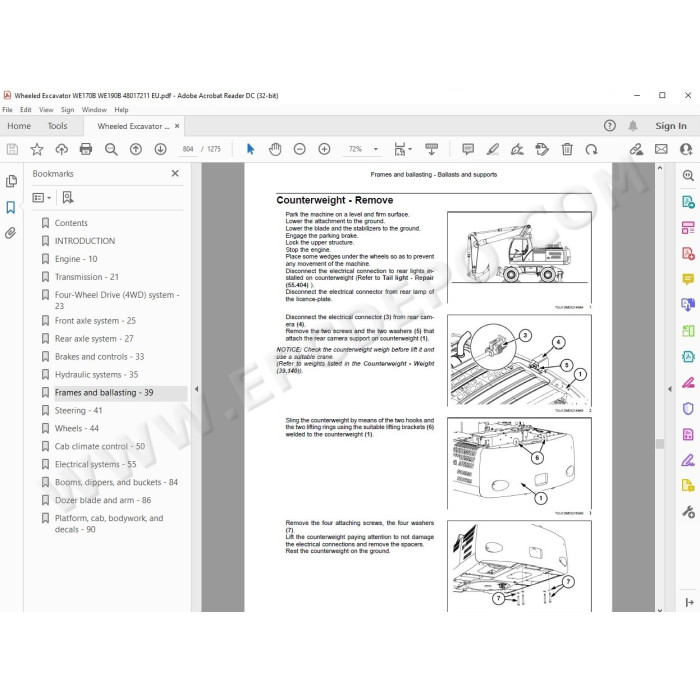Open the Contents bookmark
Viewport: 700px width, 700px height.
(x=71, y=223)
